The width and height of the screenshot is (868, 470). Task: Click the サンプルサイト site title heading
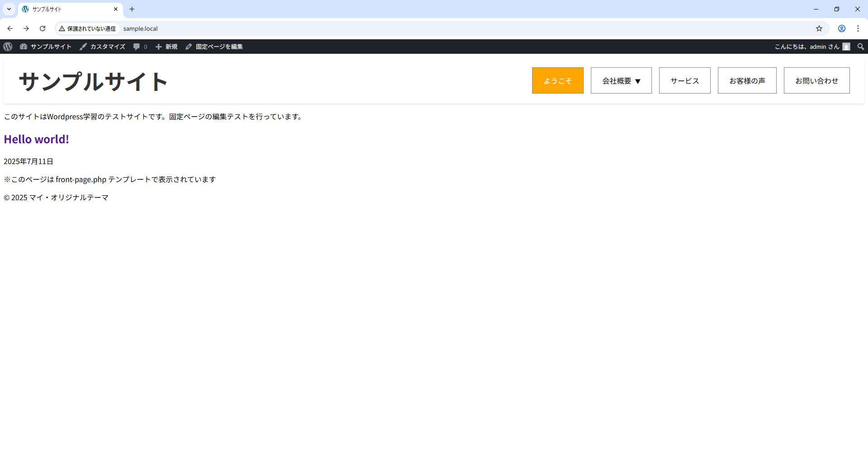click(93, 81)
